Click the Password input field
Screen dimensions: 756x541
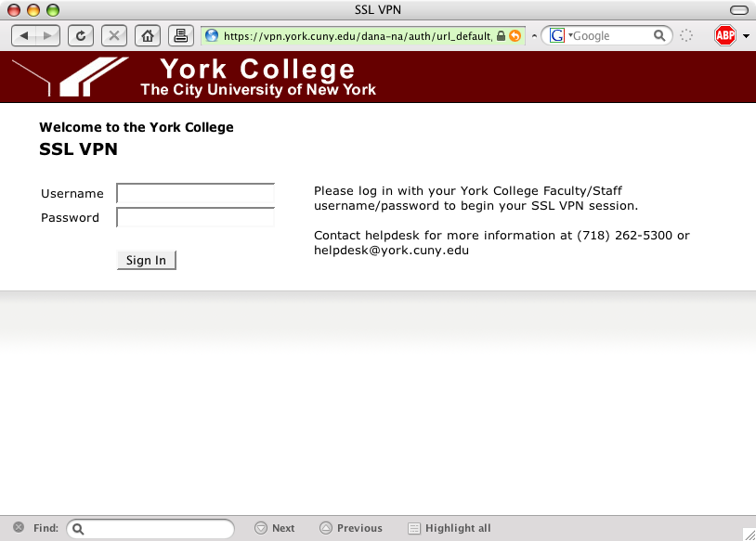[x=195, y=217]
